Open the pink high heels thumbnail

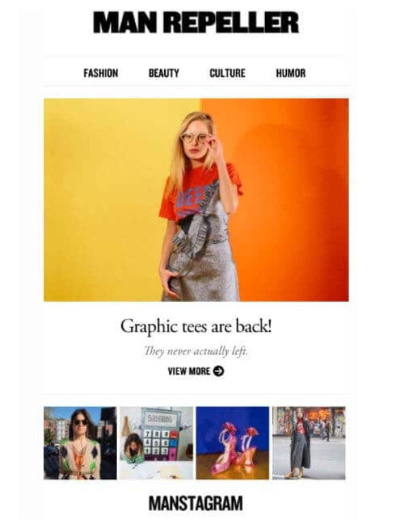tap(232, 443)
